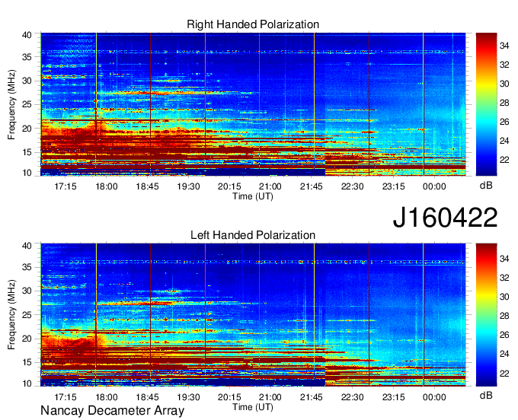Click 30 MHz tick on Left Handed plot
Viewport: 518px width, 420px height.
coord(27,291)
